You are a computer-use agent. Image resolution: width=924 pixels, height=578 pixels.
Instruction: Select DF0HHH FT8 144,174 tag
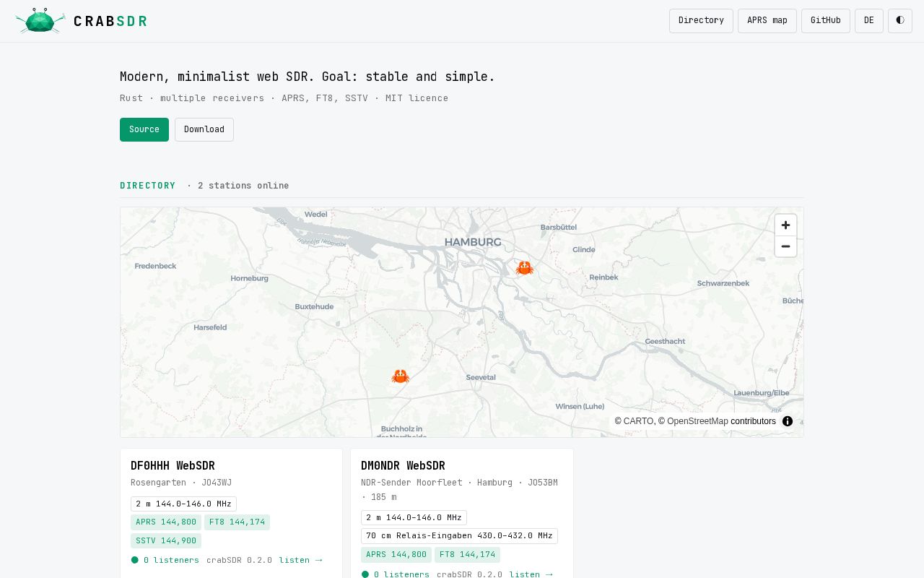(x=237, y=522)
